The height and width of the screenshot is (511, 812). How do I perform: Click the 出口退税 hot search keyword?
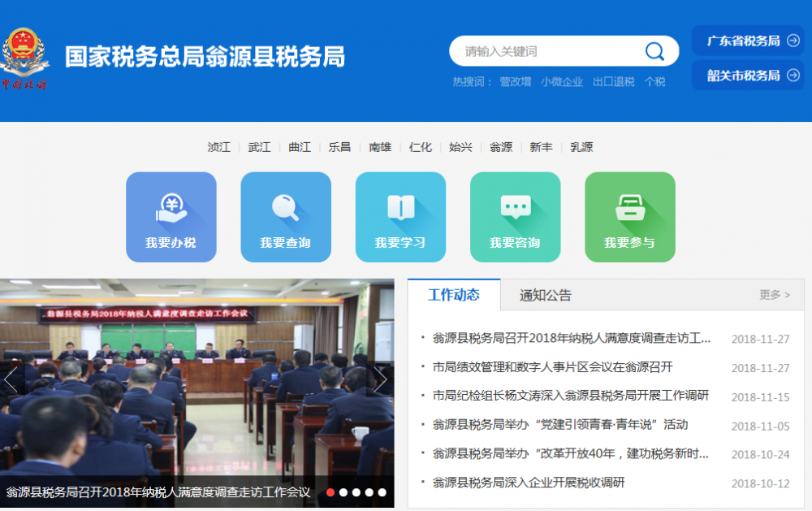click(612, 81)
